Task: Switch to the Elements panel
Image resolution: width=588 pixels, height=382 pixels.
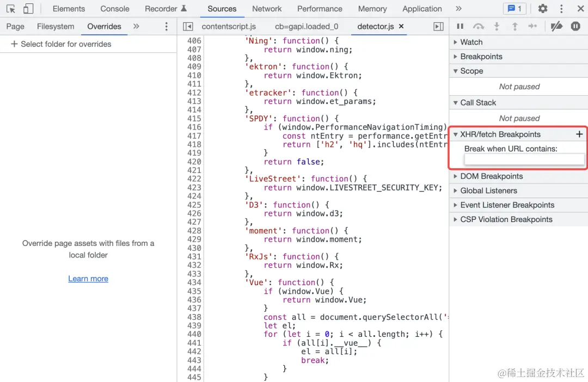Action: [69, 9]
